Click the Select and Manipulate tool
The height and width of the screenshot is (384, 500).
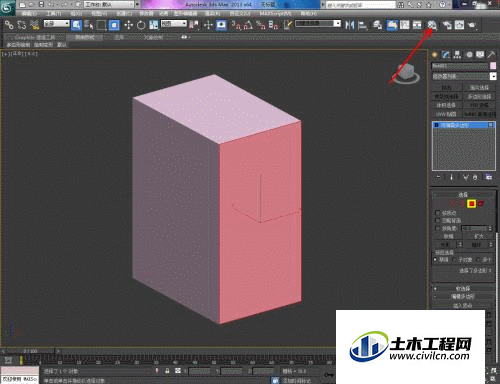click(x=209, y=25)
